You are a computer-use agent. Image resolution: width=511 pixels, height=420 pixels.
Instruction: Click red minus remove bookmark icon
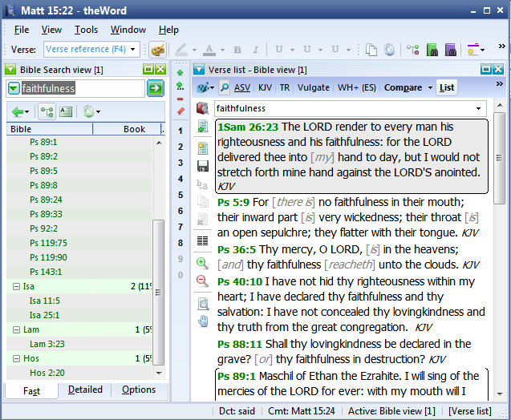click(x=180, y=99)
